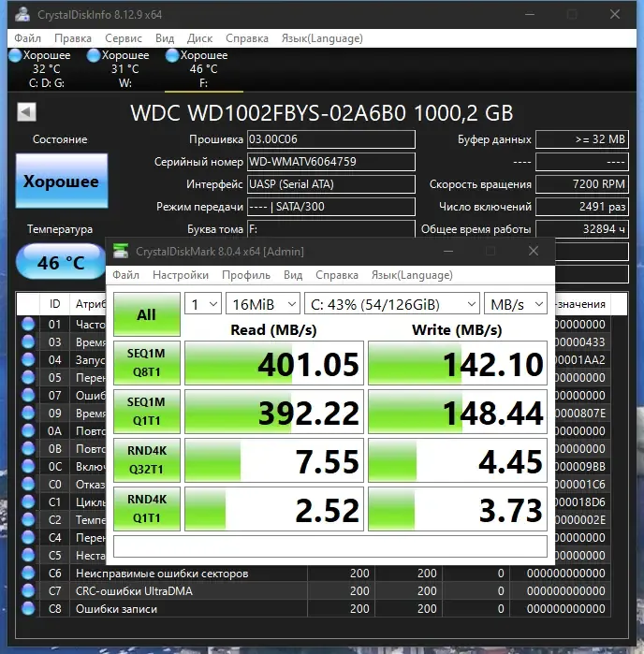Click the previous disk arrow in CrystalDiskInfo

(26, 111)
